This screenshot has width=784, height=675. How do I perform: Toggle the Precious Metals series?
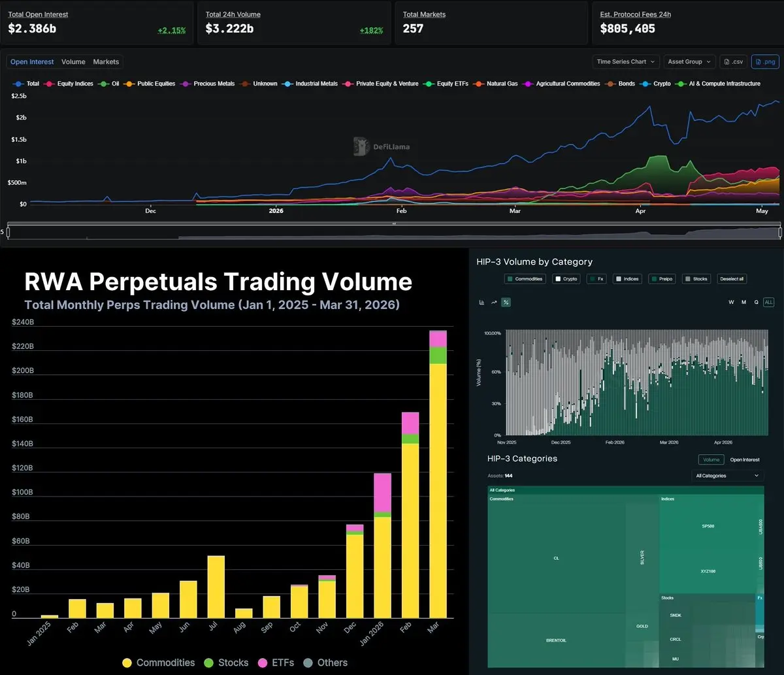tap(207, 84)
